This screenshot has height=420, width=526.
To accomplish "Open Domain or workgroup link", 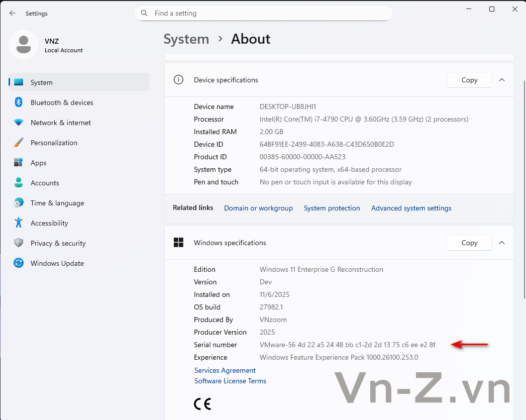I will (258, 208).
